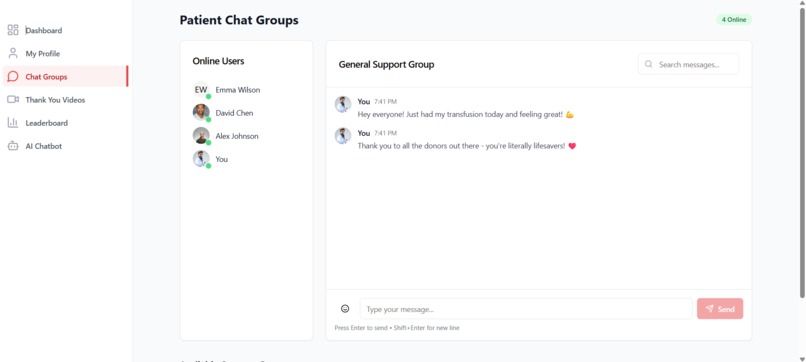The height and width of the screenshot is (362, 806).
Task: Click the Type your message box
Action: pos(526,309)
